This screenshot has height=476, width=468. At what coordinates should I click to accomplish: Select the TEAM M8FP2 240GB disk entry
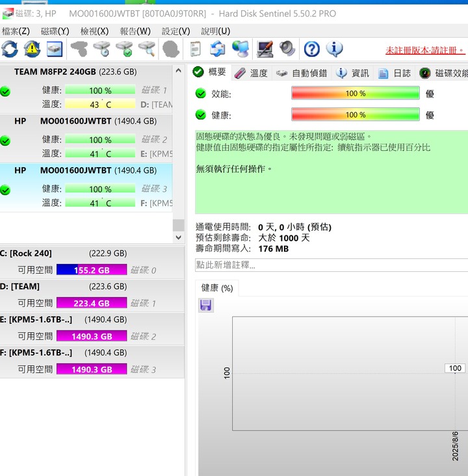coord(86,88)
